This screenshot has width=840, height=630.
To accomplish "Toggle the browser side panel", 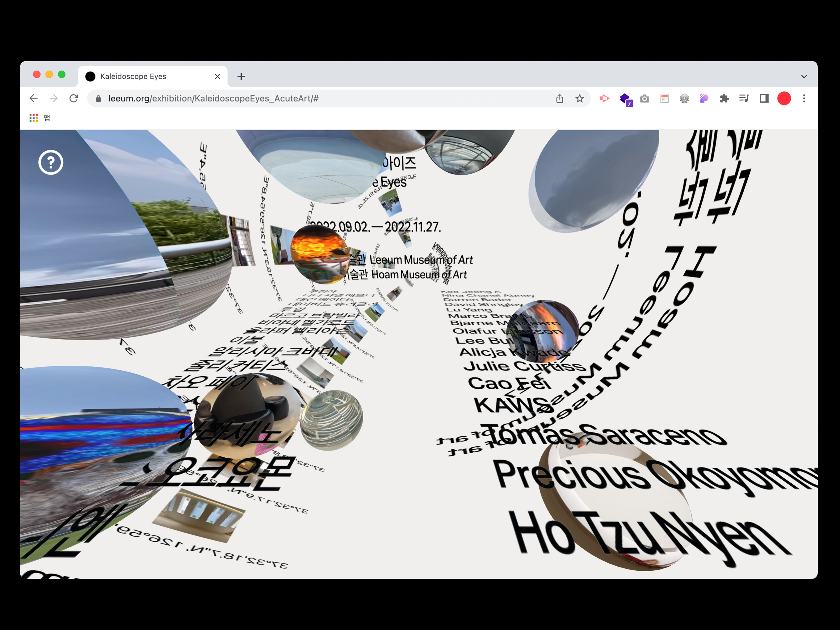I will click(x=764, y=99).
